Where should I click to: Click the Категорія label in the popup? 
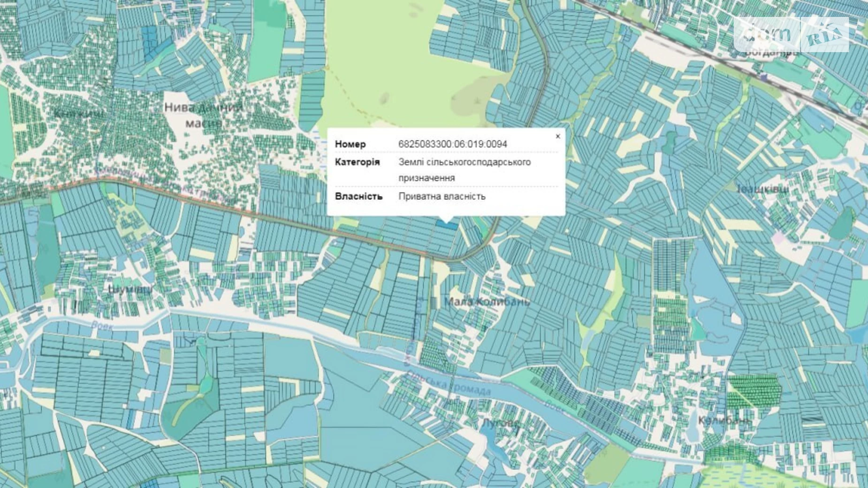point(357,162)
